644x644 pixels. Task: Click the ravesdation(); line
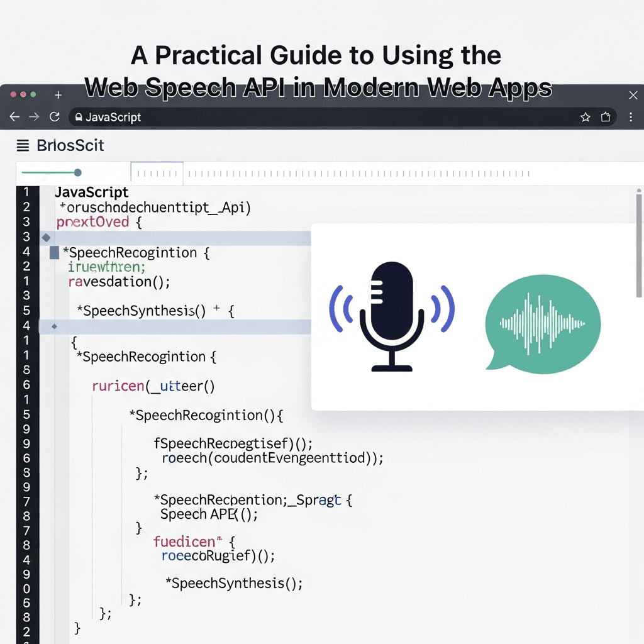tap(119, 282)
